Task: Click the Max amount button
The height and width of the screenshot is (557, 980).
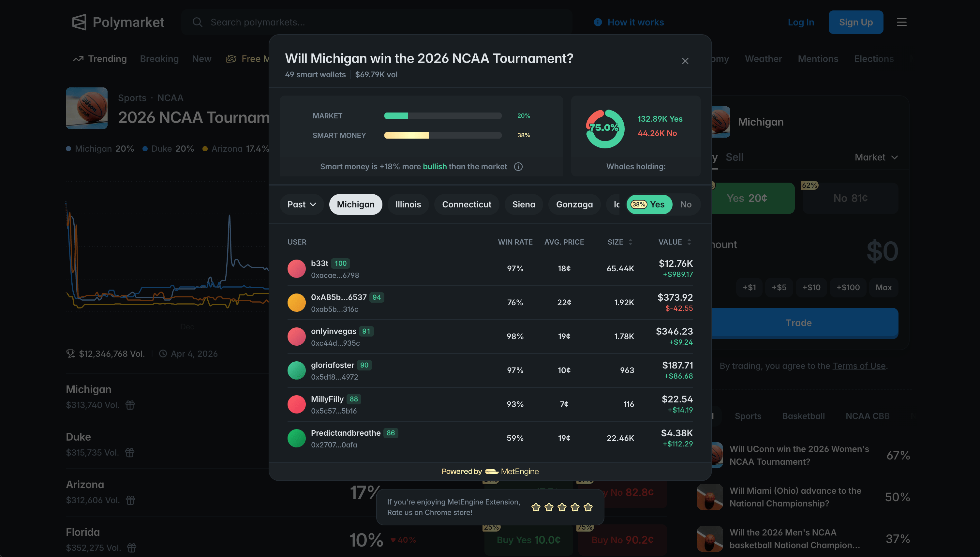Action: click(x=883, y=288)
